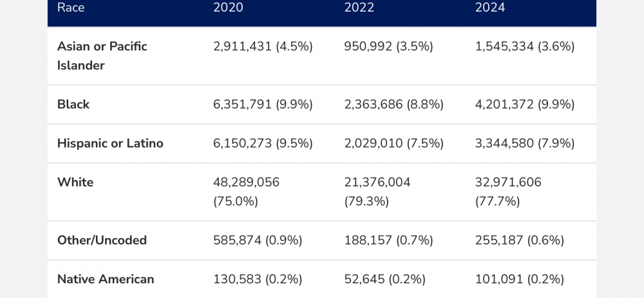
Task: Click the 6,150,273 (9.5%) cell
Action: [x=263, y=143]
